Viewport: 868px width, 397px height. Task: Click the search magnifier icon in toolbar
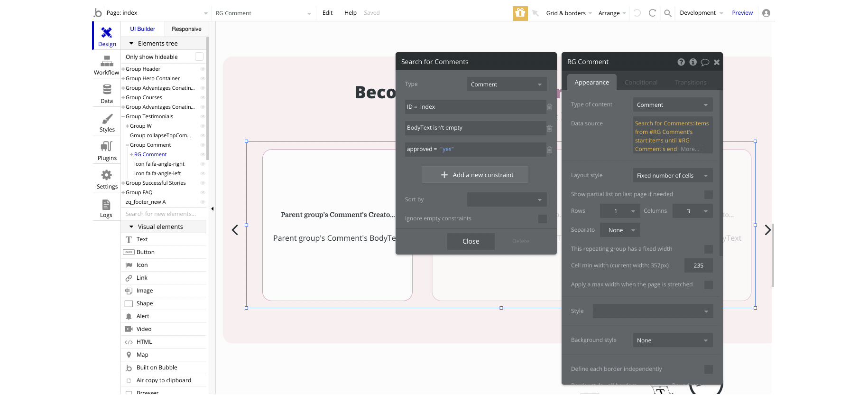668,13
